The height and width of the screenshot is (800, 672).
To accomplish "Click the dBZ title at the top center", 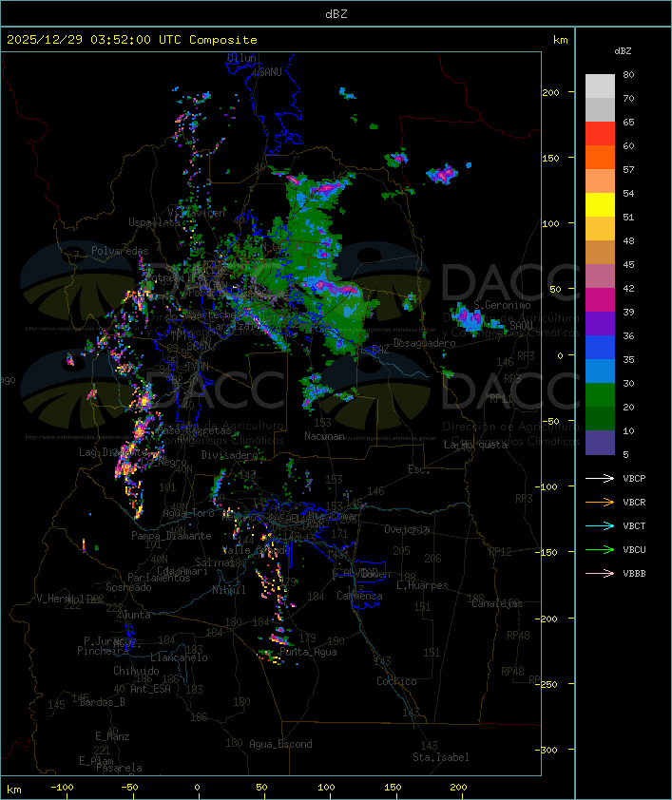I will click(336, 14).
